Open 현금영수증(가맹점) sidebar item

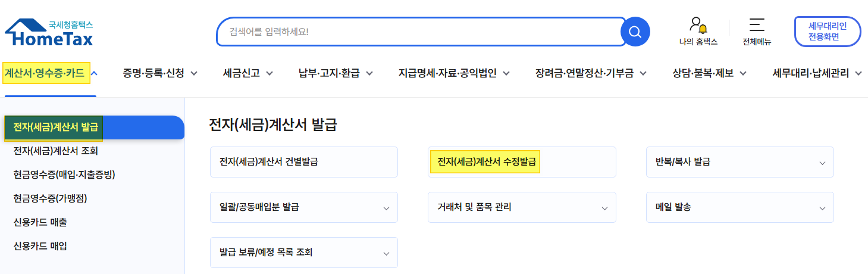click(54, 198)
